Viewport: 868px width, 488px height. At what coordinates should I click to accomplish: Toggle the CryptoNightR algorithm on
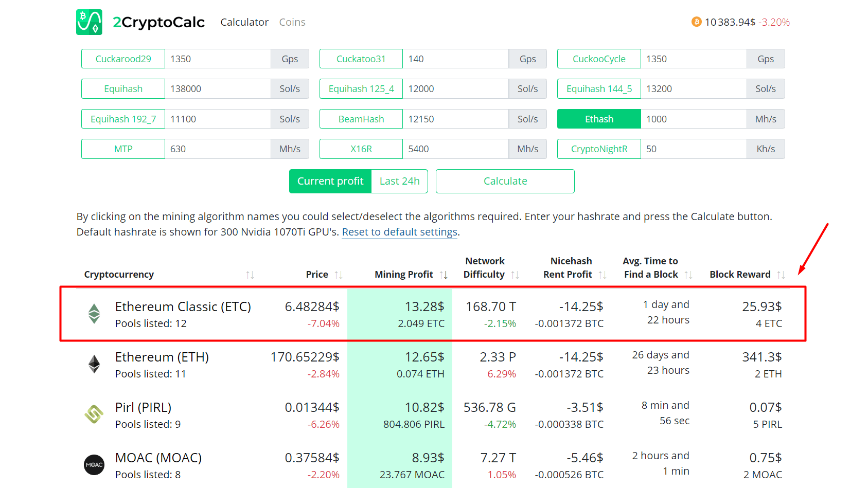pos(599,149)
